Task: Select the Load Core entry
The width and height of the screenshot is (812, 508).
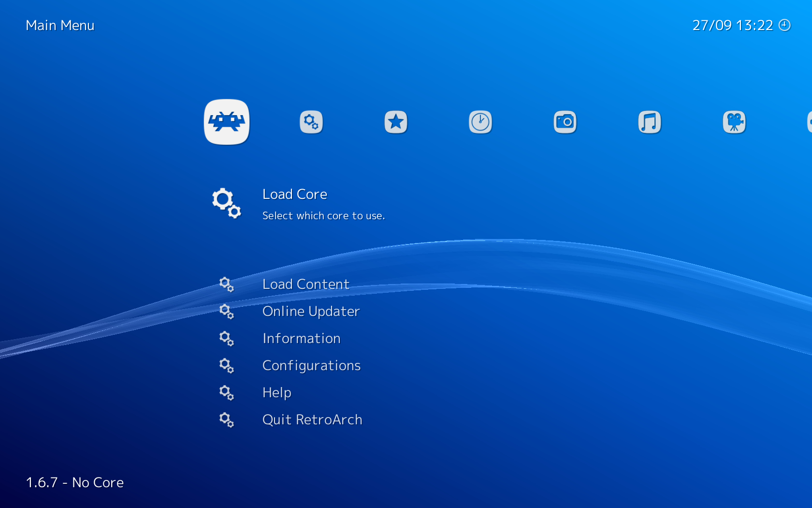Action: [x=295, y=194]
